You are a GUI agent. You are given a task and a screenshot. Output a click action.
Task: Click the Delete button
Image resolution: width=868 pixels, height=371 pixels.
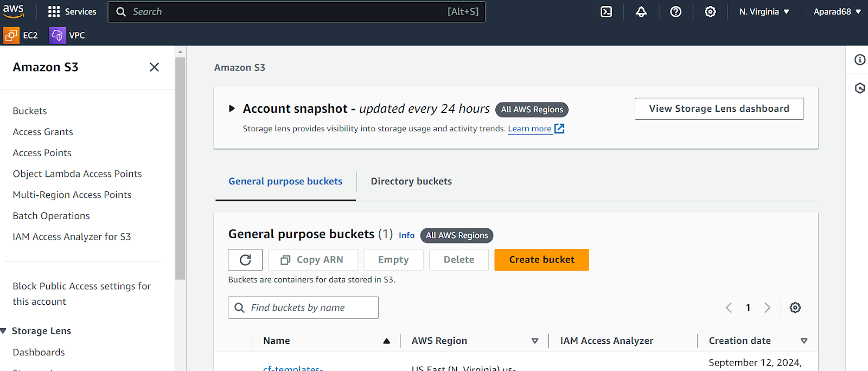pyautogui.click(x=459, y=260)
